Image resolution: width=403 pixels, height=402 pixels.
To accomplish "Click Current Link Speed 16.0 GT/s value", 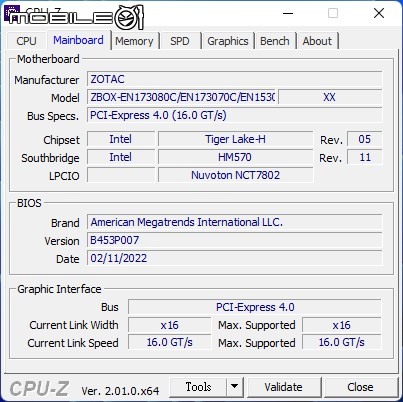I will point(170,342).
